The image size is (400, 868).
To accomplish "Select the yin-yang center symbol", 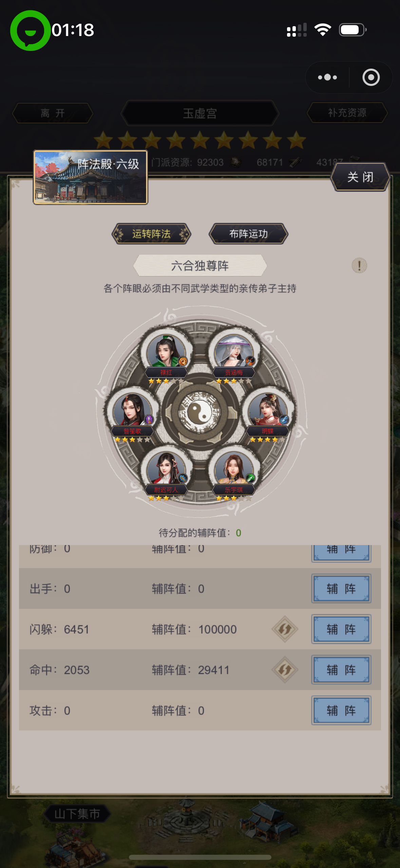I will click(200, 412).
